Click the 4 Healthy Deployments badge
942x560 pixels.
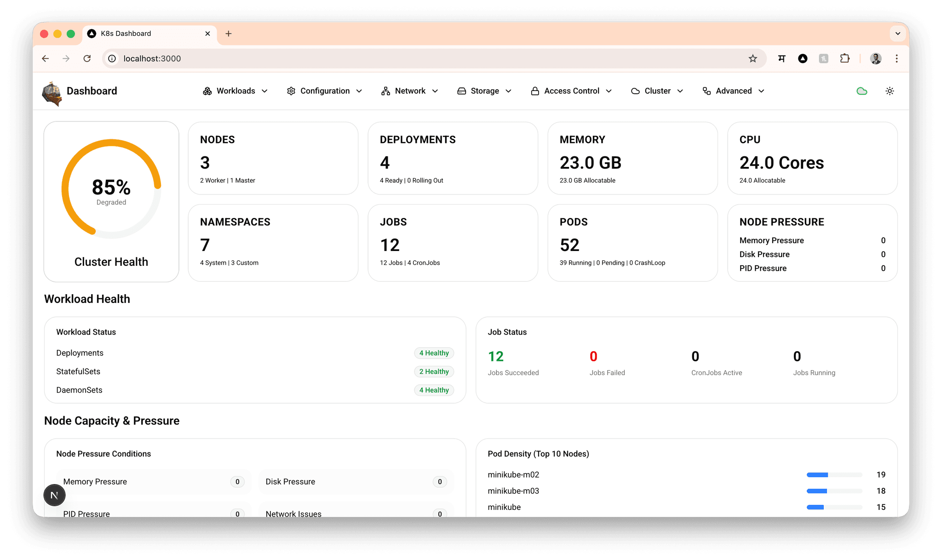click(x=434, y=353)
